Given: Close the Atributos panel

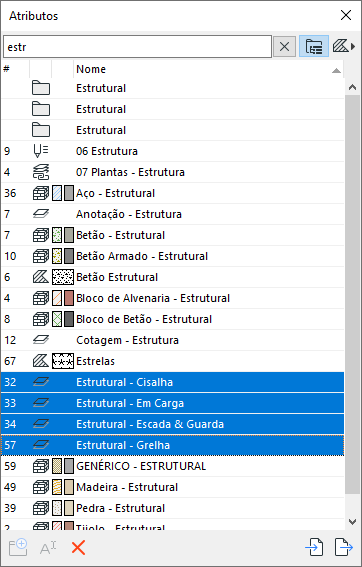Looking at the screenshot, I should [346, 15].
